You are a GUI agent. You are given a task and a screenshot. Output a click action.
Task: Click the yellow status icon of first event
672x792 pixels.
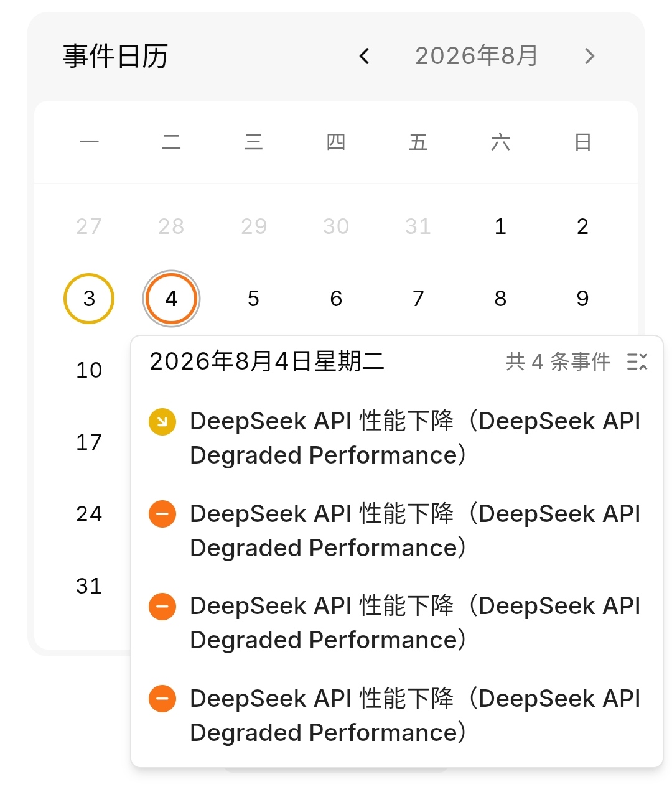[x=162, y=422]
